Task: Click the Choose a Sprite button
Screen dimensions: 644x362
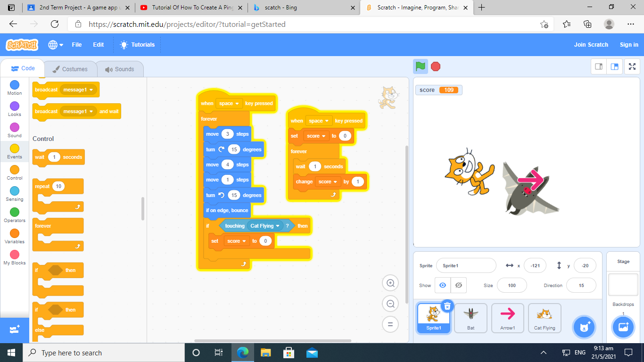Action: (585, 327)
